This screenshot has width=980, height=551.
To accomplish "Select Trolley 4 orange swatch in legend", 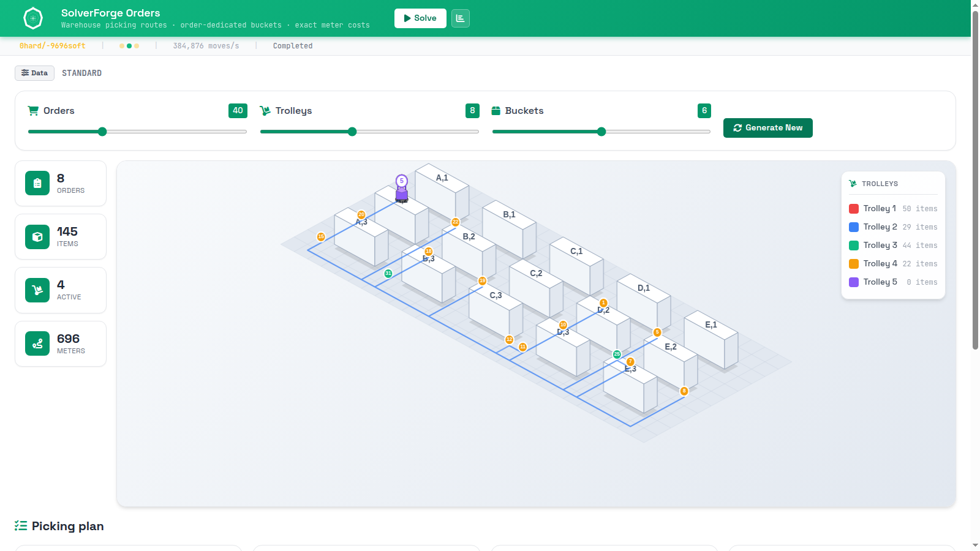I will (854, 264).
